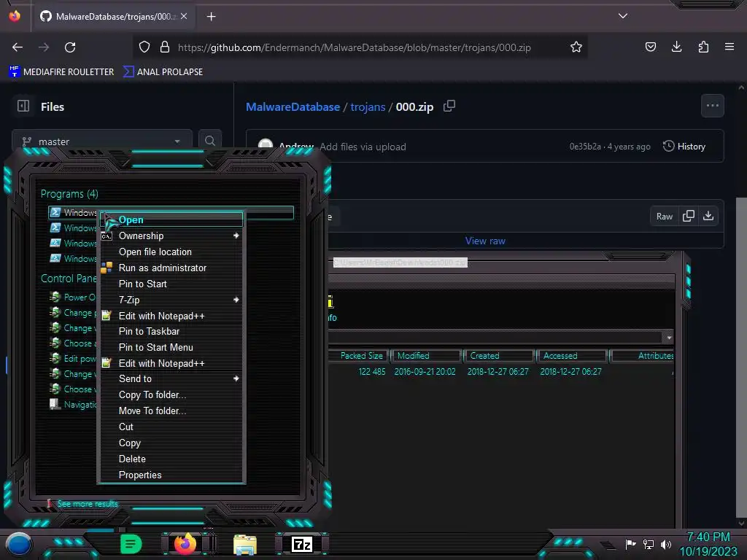This screenshot has width=747, height=560.
Task: Select Open in context menu
Action: tap(171, 219)
